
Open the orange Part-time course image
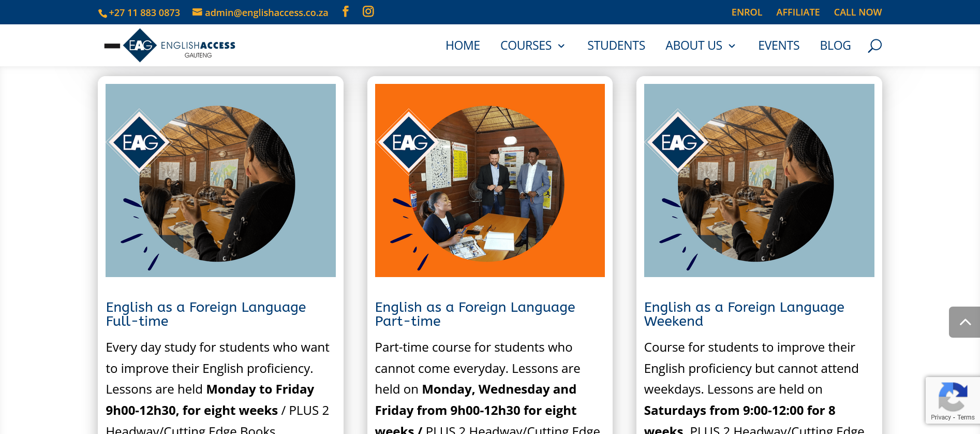point(489,180)
